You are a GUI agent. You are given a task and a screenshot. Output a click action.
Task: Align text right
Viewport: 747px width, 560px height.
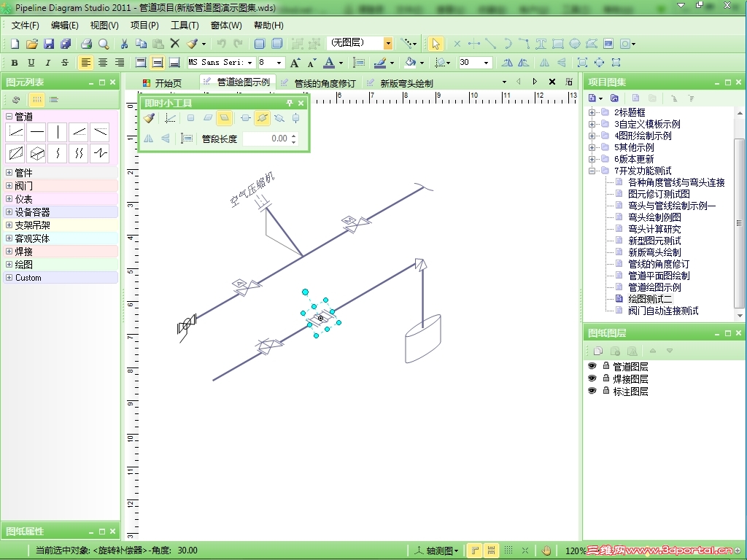119,63
